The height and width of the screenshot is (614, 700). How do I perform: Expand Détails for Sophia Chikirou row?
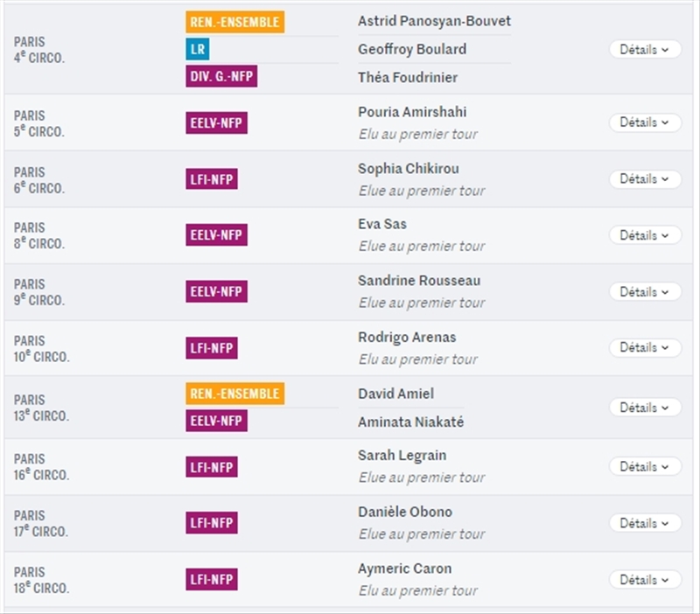point(645,179)
